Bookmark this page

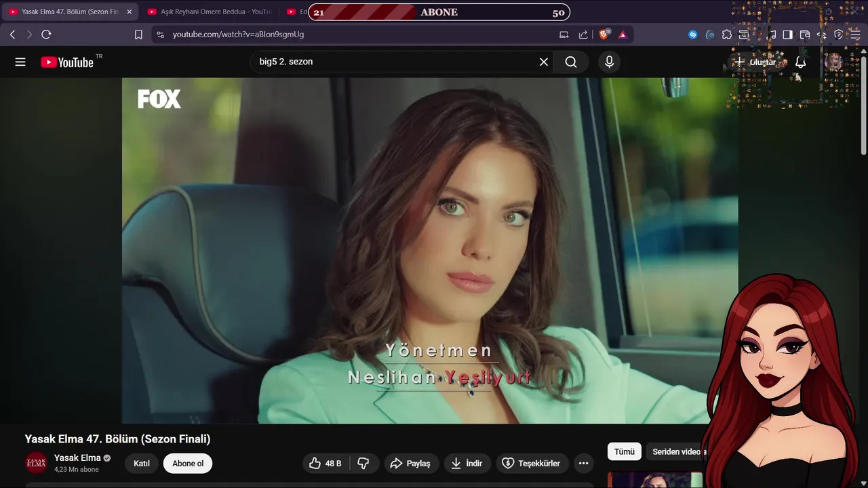click(138, 34)
